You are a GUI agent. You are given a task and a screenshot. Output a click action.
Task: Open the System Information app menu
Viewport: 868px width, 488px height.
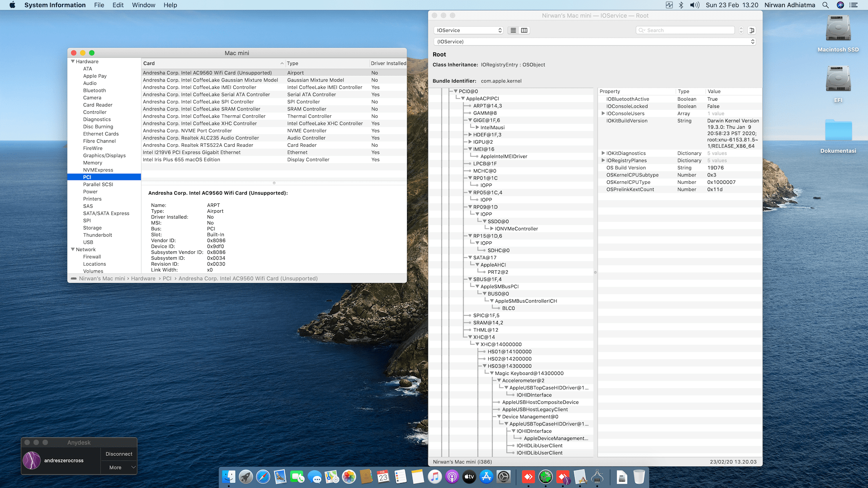tap(55, 5)
